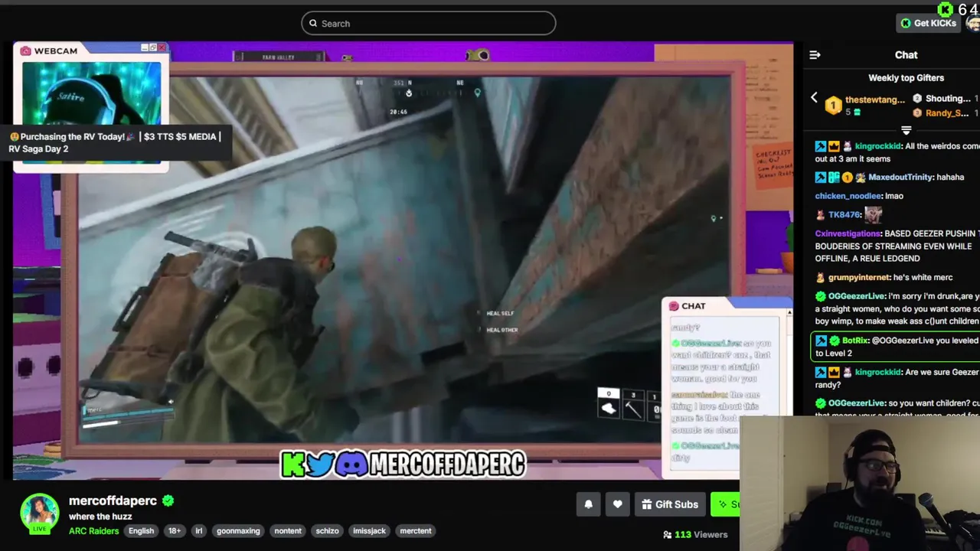Go to previous top gifters with back chevron
This screenshot has width=980, height=551.
(x=814, y=98)
